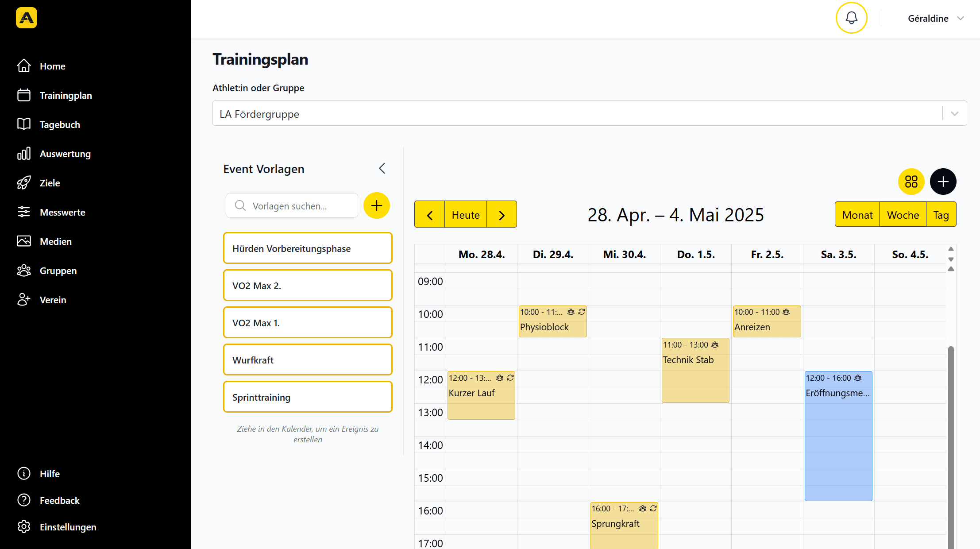Open the Medien image icon
This screenshot has width=980, height=549.
(x=24, y=241)
